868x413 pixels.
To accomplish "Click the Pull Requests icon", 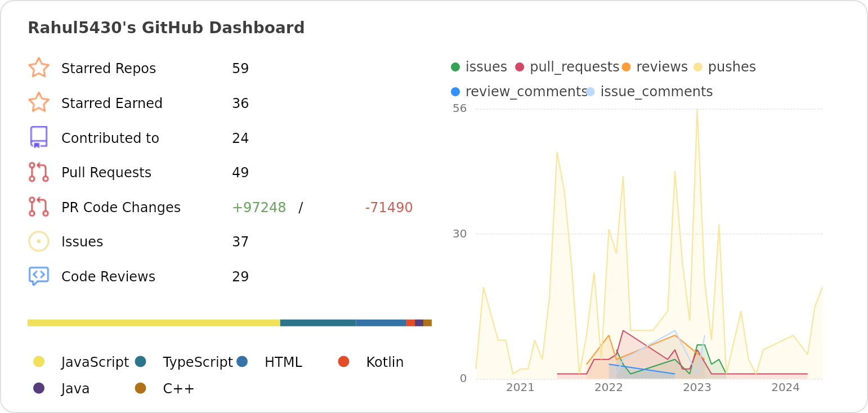I will (39, 172).
